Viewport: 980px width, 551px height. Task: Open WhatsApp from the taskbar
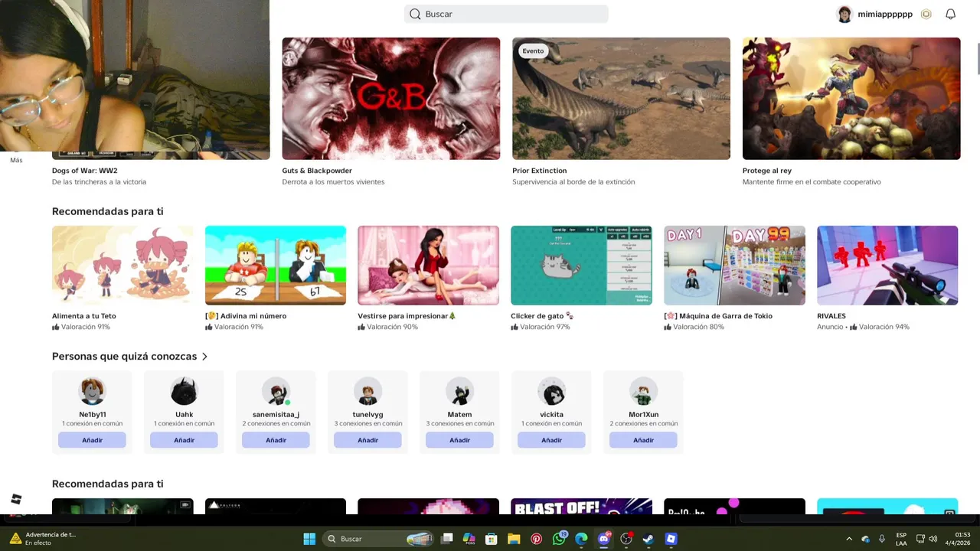tap(559, 539)
